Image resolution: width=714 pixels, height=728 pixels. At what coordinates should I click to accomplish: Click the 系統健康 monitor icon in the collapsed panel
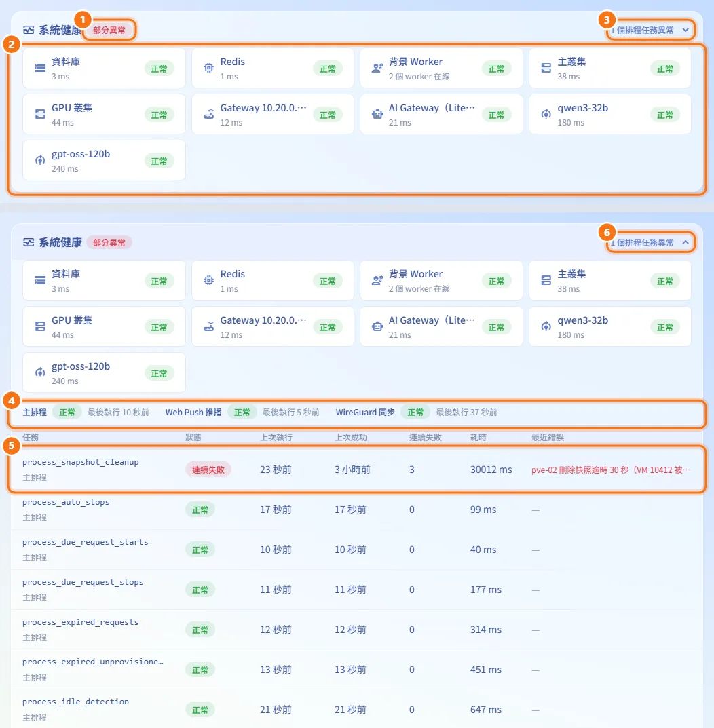click(29, 30)
